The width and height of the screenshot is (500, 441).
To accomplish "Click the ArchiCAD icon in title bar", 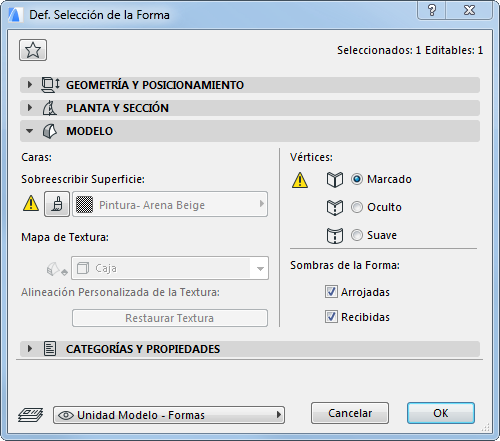I will point(15,15).
